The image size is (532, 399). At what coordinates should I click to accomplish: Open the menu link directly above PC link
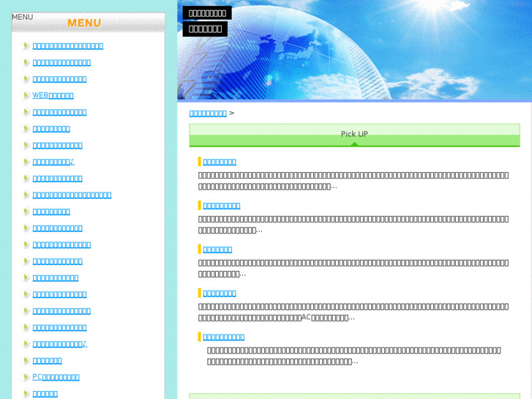click(47, 361)
